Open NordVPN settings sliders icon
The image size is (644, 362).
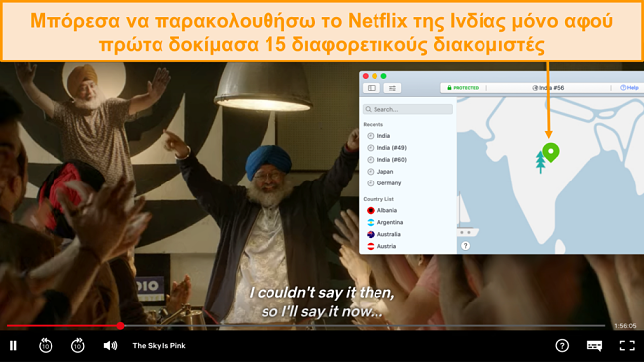pos(392,88)
